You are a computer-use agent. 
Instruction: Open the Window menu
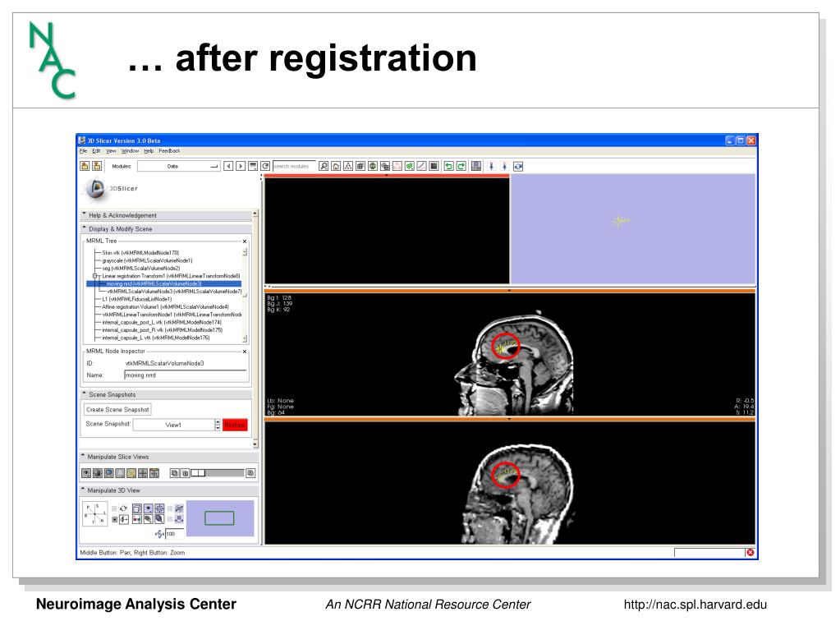[131, 151]
